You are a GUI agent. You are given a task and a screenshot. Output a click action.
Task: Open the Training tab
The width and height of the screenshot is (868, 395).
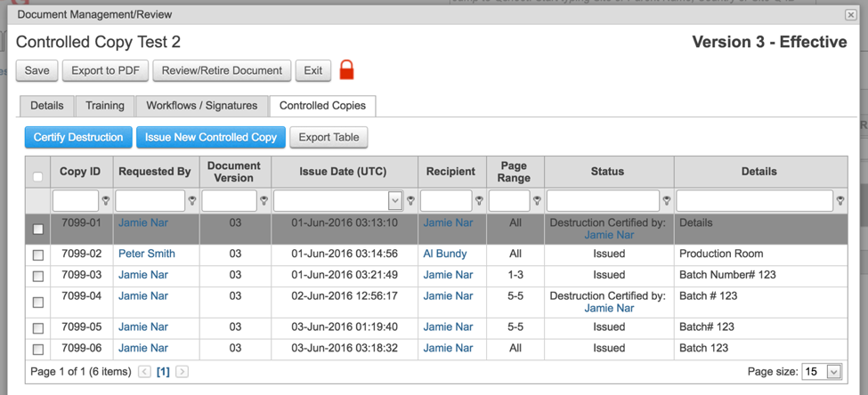pos(105,106)
